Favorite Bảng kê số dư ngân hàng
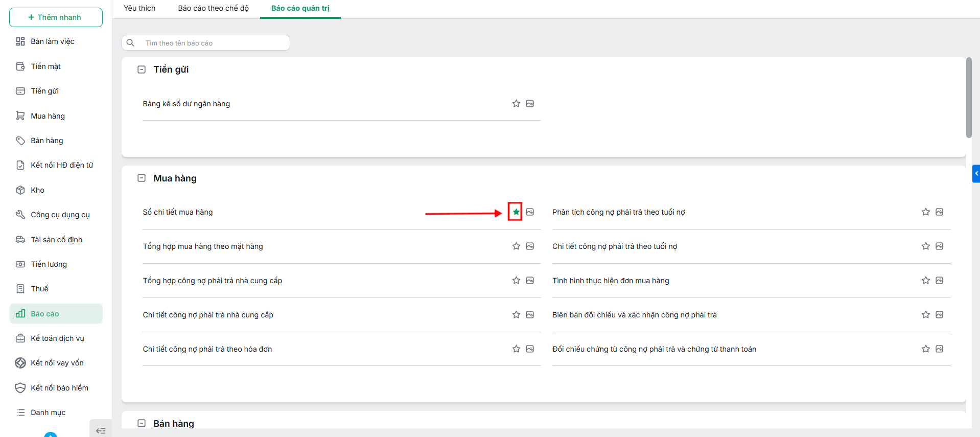Screen dimensions: 980x437 (516, 104)
